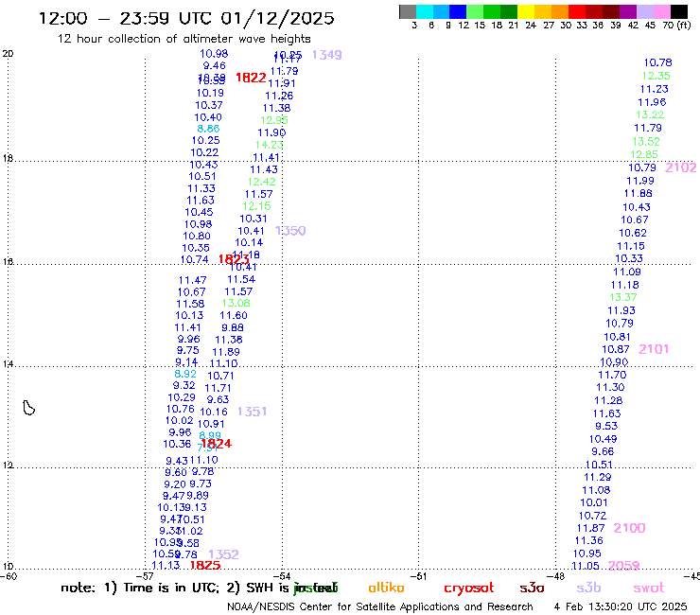Click the '12 hour collection of altimeter wave heights' subtitle
This screenshot has height=615, width=700.
184,39
